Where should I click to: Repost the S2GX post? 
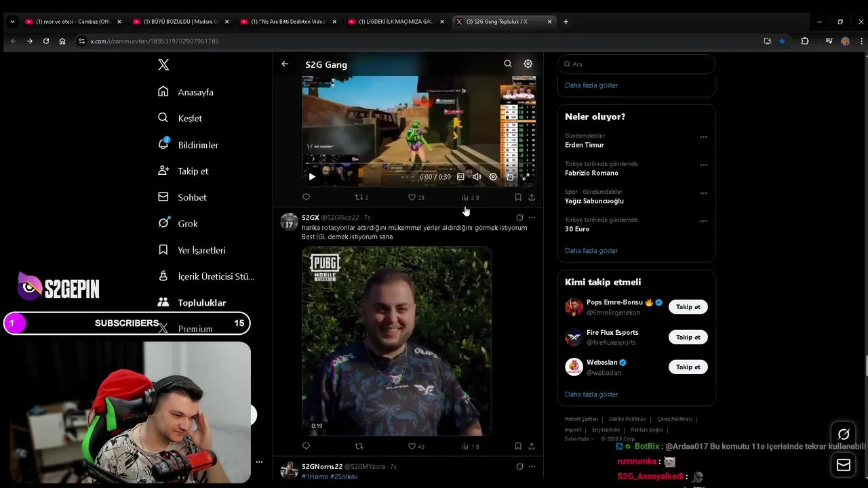point(359,446)
